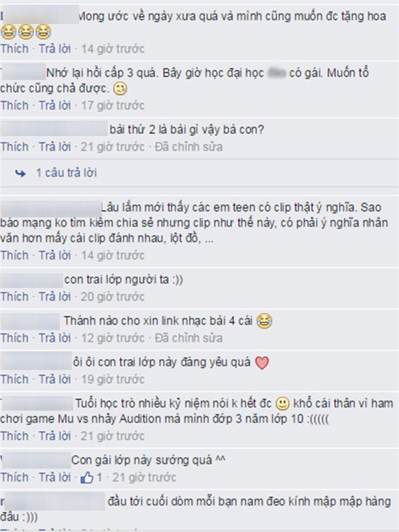Open 'Đã chỉnh sửa' on the 'Thánh nào cho xin link' comment
This screenshot has width=399, height=532.
pos(189,338)
